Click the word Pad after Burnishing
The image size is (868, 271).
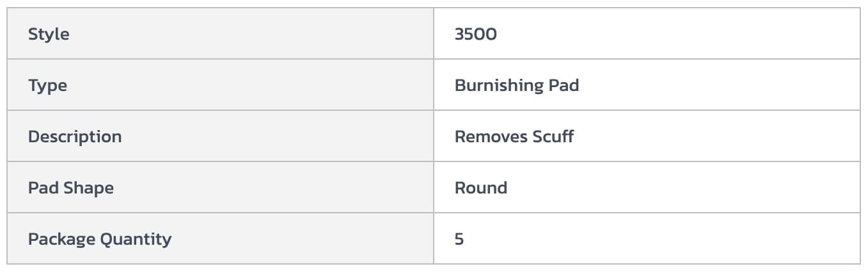(564, 85)
